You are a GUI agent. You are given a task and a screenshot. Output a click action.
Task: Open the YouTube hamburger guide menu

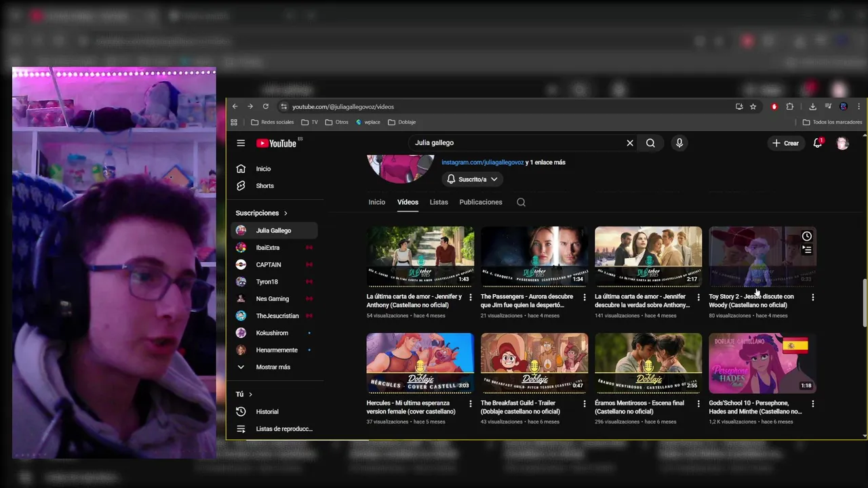tap(241, 143)
